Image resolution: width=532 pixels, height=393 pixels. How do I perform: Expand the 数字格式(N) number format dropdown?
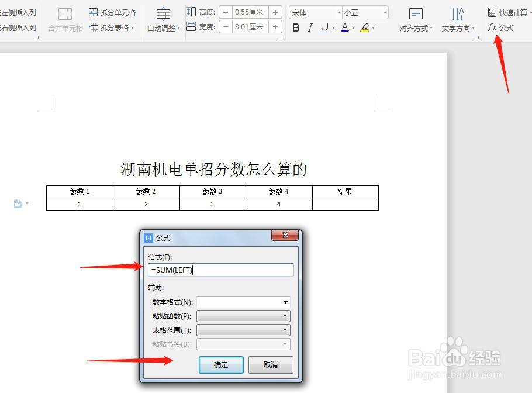pos(286,302)
